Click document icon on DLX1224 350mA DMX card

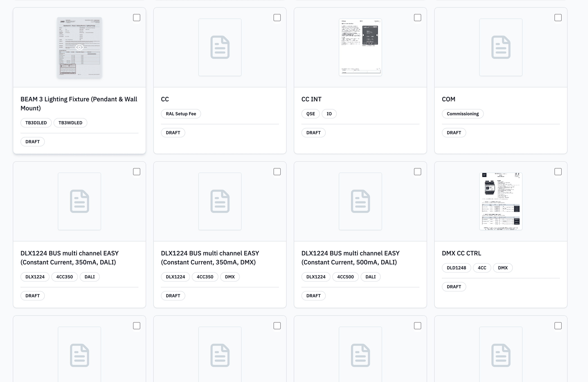(x=220, y=201)
